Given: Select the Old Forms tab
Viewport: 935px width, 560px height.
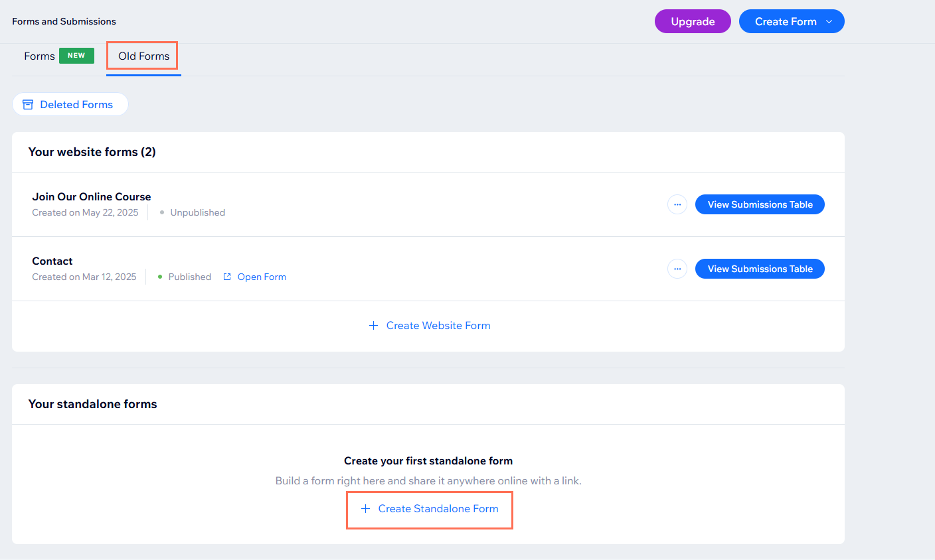Looking at the screenshot, I should (x=143, y=56).
